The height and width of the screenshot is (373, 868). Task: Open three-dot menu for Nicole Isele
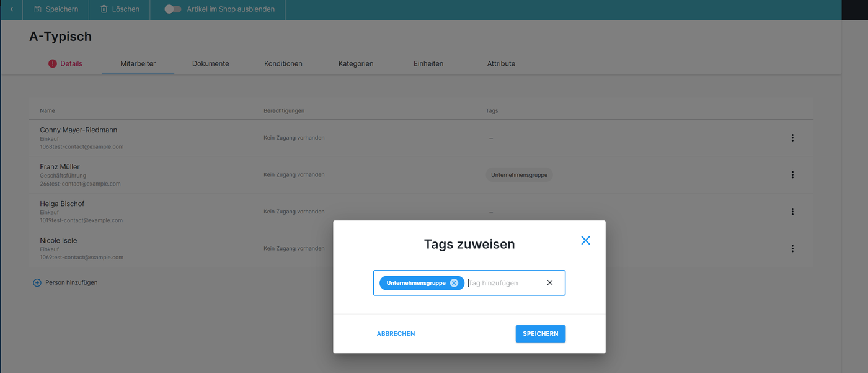(792, 249)
